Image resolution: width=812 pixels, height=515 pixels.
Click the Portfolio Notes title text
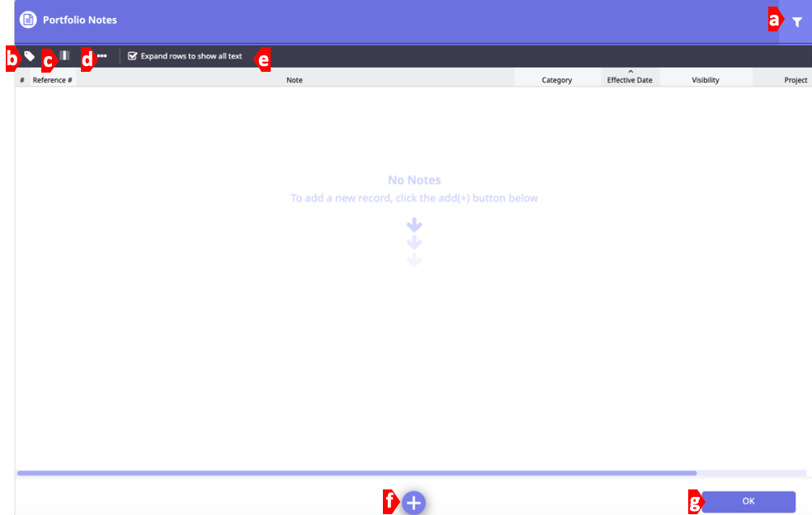click(80, 20)
